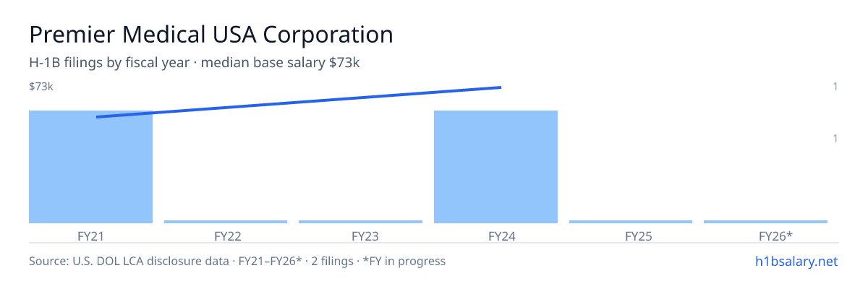Click the $73k salary axis label

pos(41,87)
